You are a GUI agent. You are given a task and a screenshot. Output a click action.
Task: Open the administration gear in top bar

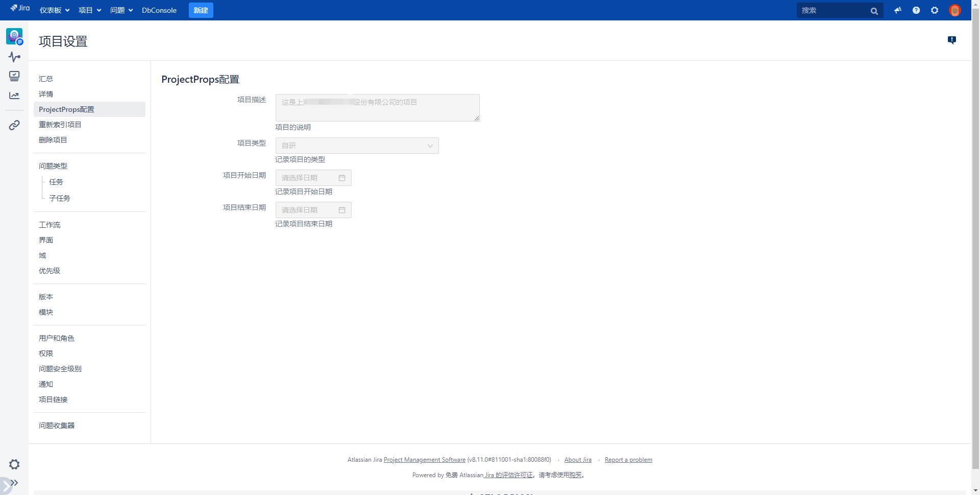coord(935,10)
